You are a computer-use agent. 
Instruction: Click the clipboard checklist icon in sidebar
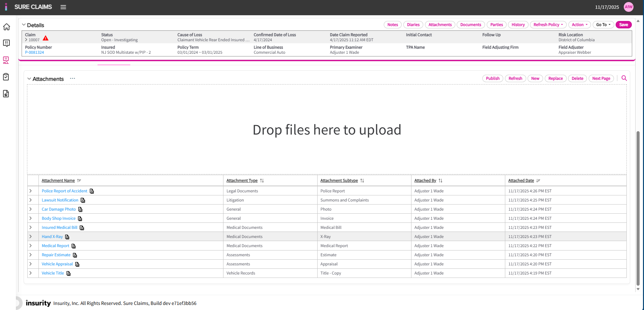(6, 77)
